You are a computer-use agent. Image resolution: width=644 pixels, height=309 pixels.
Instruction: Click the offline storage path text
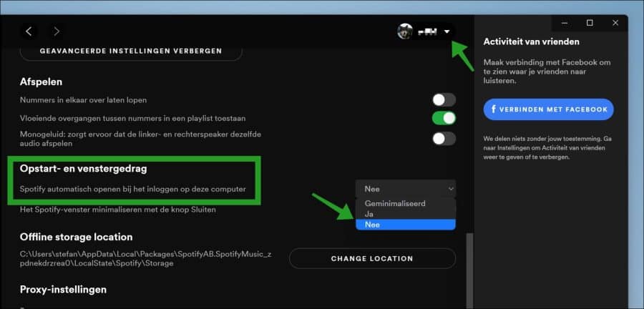click(x=145, y=259)
